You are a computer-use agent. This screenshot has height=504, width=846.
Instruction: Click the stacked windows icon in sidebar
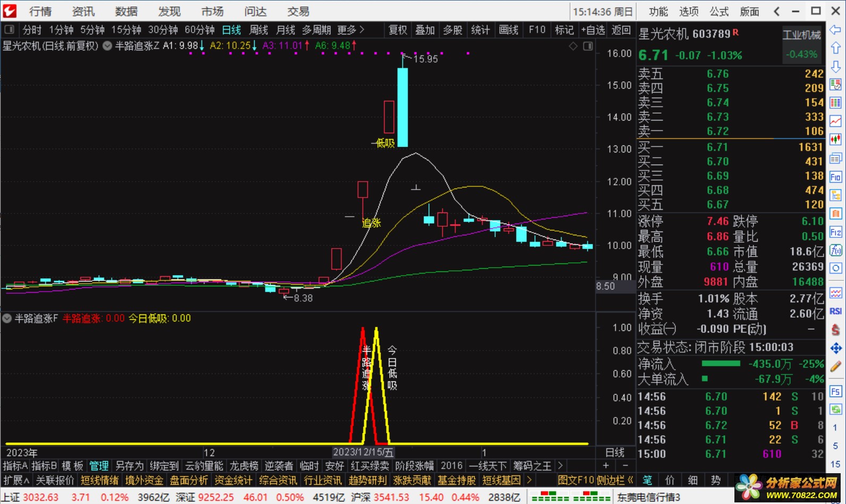click(835, 158)
